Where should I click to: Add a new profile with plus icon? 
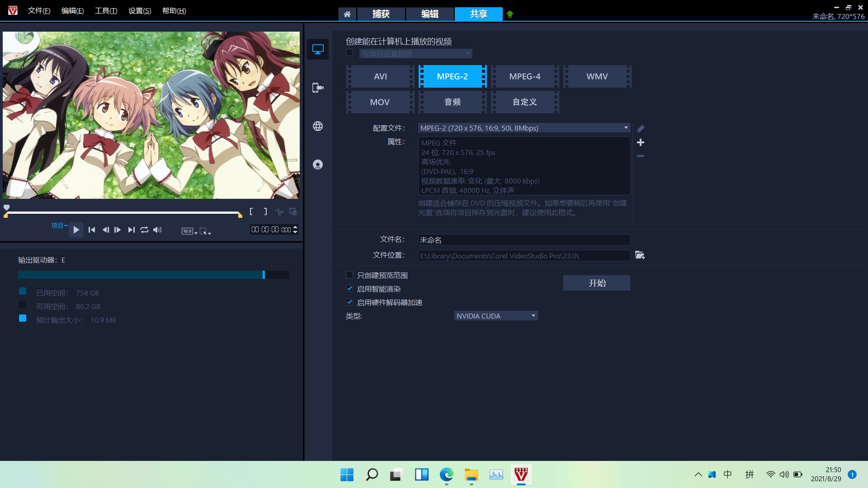[641, 142]
